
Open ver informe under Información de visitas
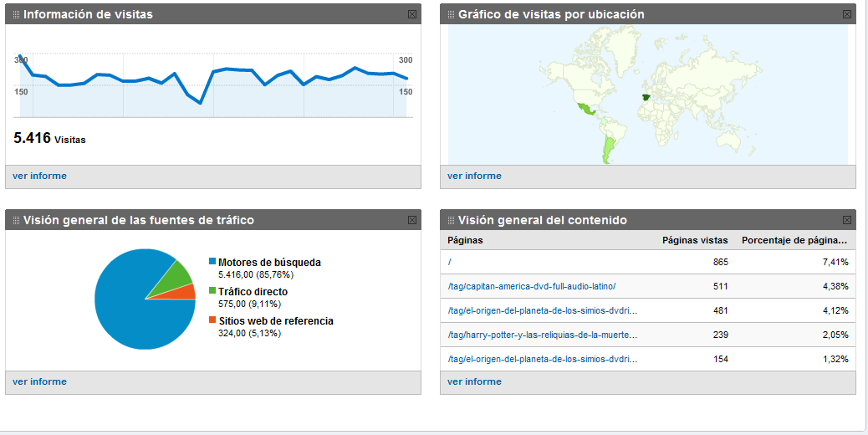(x=39, y=176)
